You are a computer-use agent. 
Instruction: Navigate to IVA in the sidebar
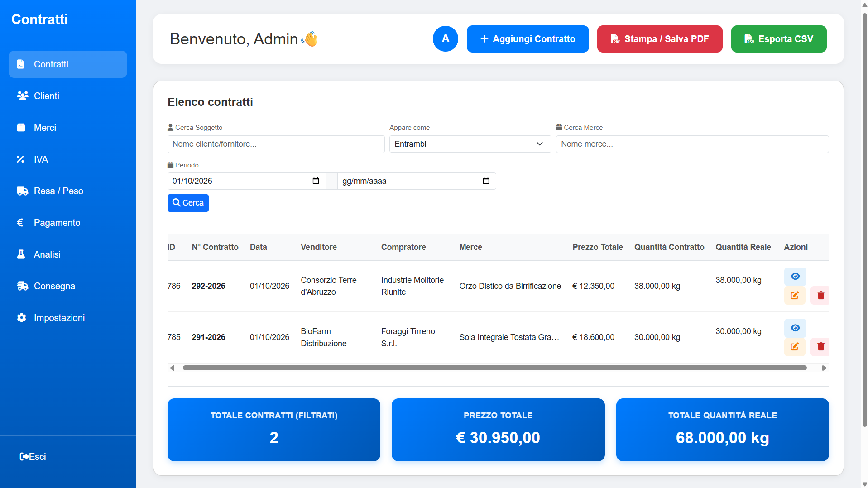coord(68,159)
